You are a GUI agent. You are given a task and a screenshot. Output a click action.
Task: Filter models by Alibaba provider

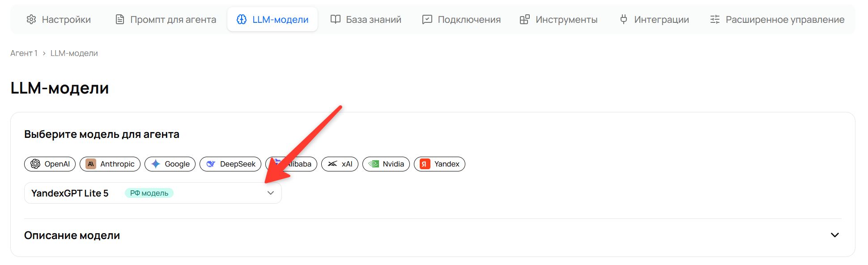291,164
